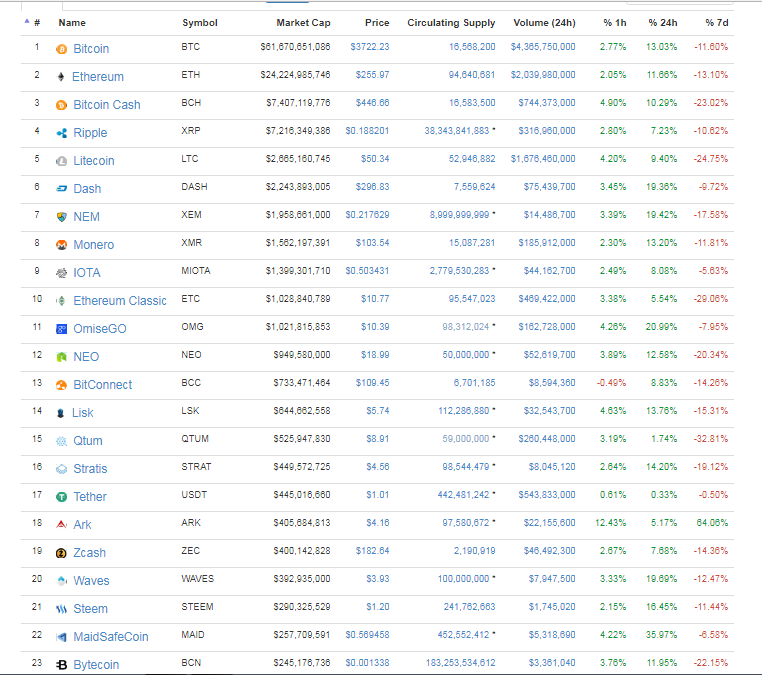
Task: Click the Qtum logo icon
Action: tap(61, 441)
